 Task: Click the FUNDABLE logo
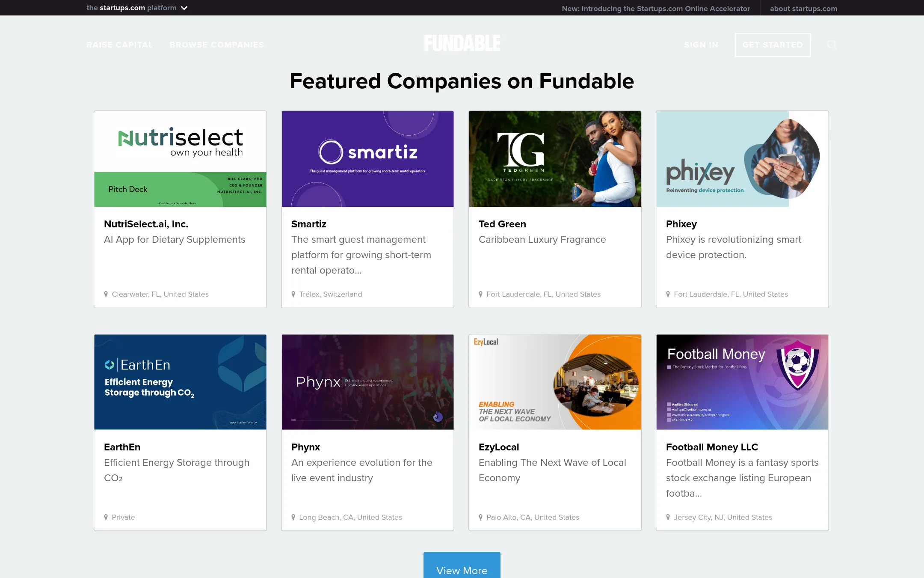point(462,43)
